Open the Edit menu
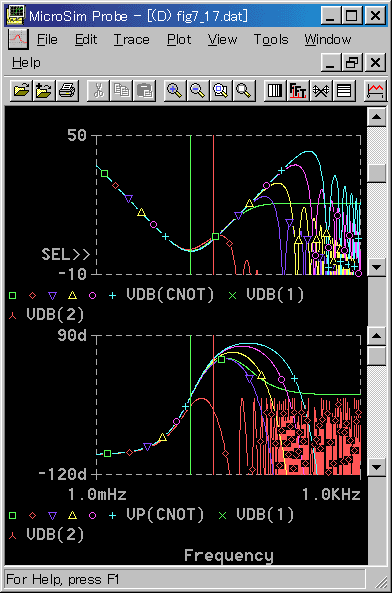 pos(86,39)
